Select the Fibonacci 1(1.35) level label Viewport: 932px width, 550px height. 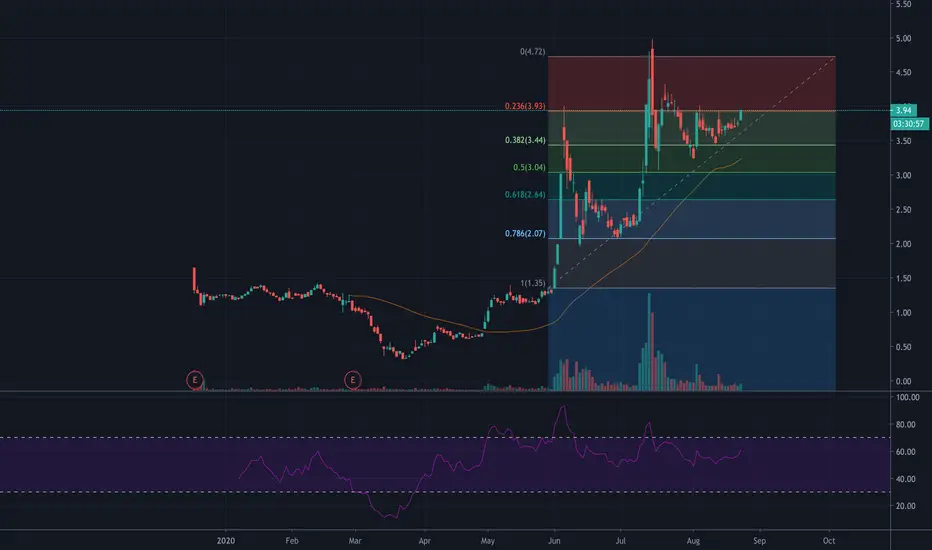click(x=533, y=284)
